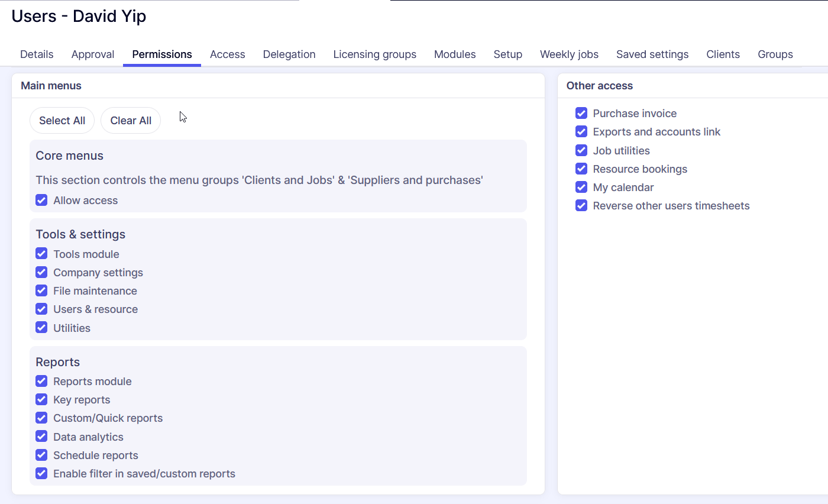The width and height of the screenshot is (828, 504).
Task: Switch to the Details tab
Action: [37, 54]
